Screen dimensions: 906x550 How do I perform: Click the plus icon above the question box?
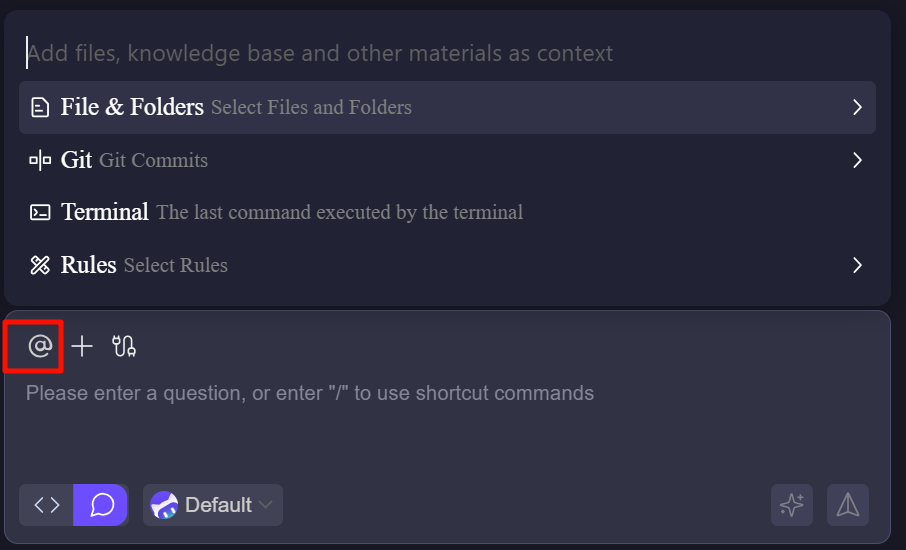82,346
